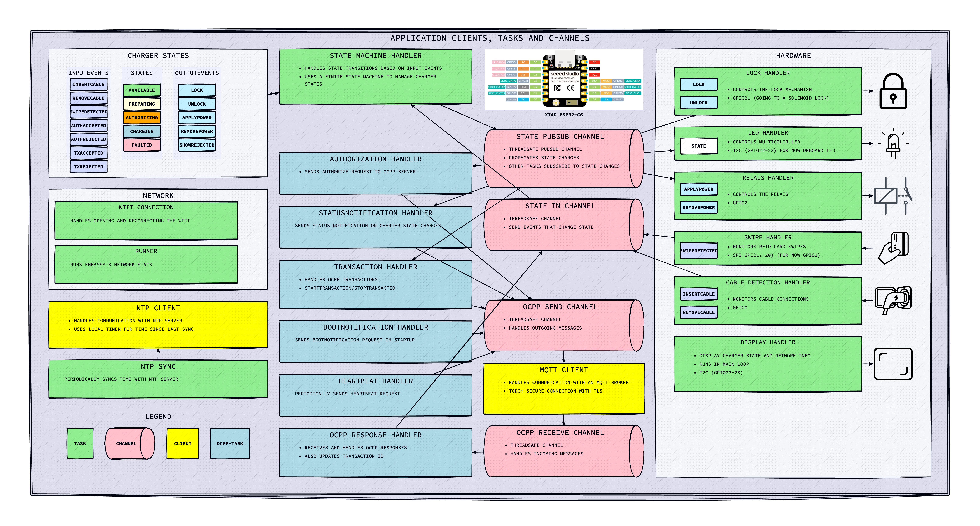980x526 pixels.
Task: Click the Heartbeat Handler block
Action: click(x=376, y=395)
